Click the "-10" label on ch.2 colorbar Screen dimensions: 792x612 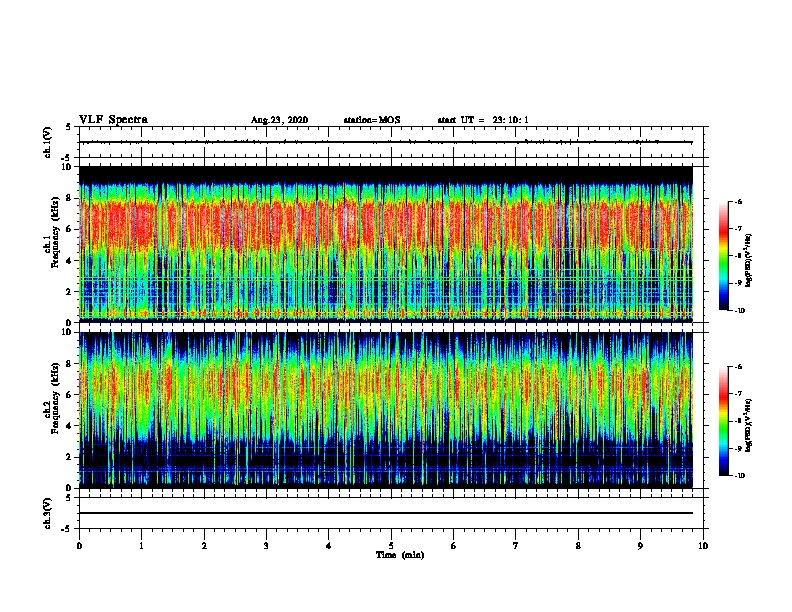click(739, 476)
